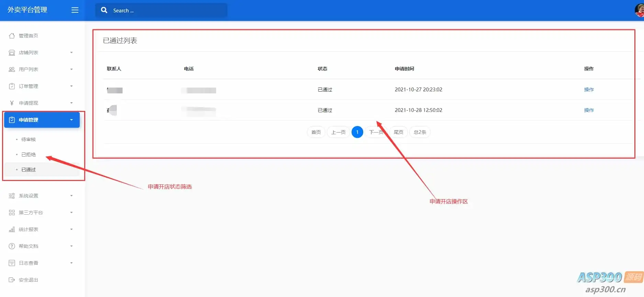Image resolution: width=644 pixels, height=297 pixels.
Task: Click the 店铺列表 shop icon
Action: (x=12, y=53)
